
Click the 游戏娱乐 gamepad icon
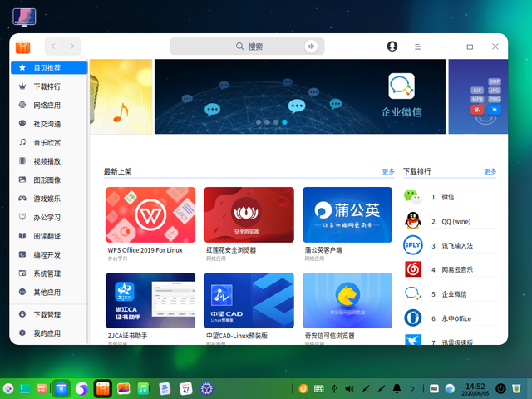tap(22, 199)
